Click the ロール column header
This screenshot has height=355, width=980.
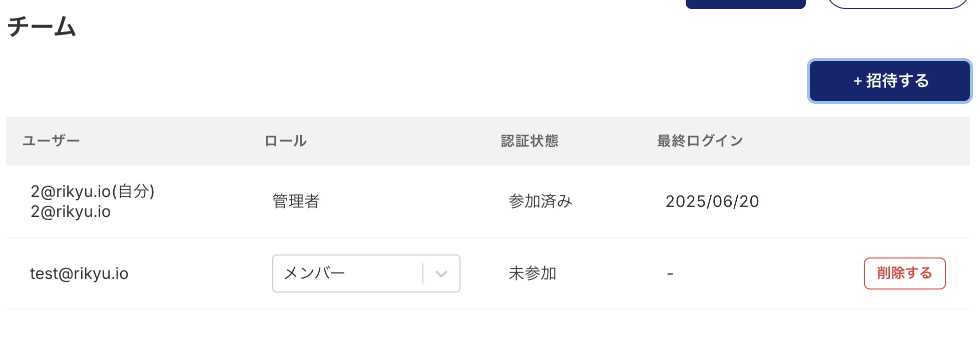(x=285, y=141)
